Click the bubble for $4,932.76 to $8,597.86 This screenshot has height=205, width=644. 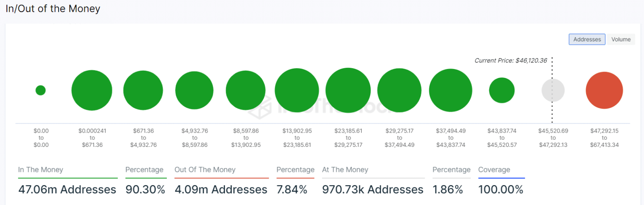click(194, 90)
